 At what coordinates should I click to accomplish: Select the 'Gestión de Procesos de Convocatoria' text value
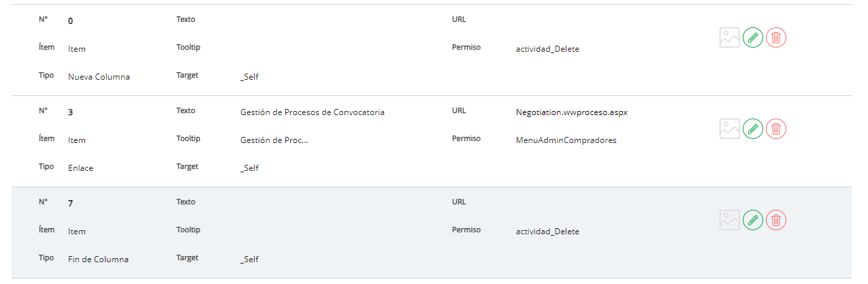click(x=312, y=112)
